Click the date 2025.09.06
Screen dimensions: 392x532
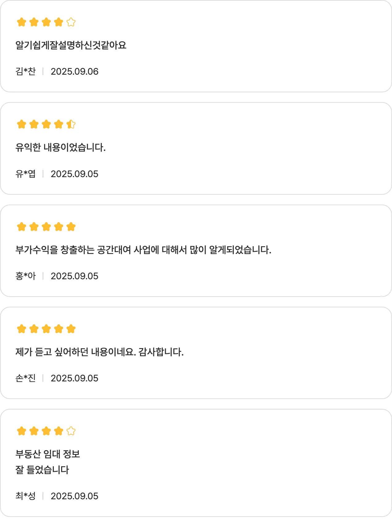tap(74, 72)
